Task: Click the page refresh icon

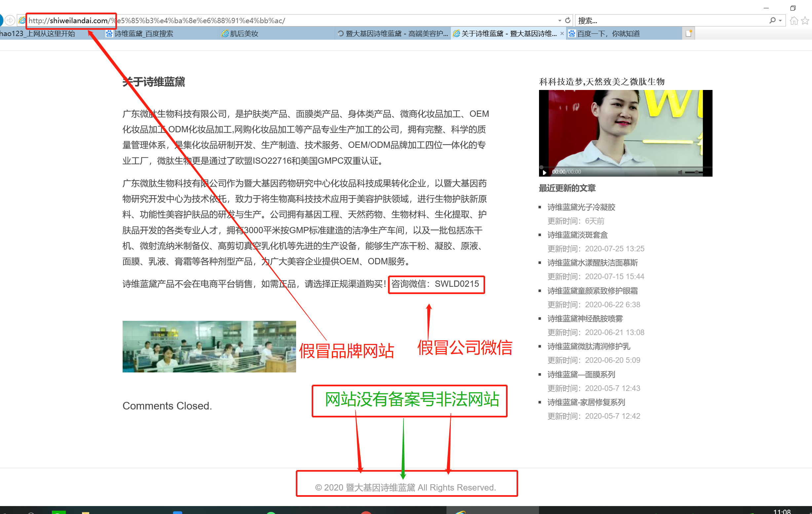Action: tap(568, 20)
